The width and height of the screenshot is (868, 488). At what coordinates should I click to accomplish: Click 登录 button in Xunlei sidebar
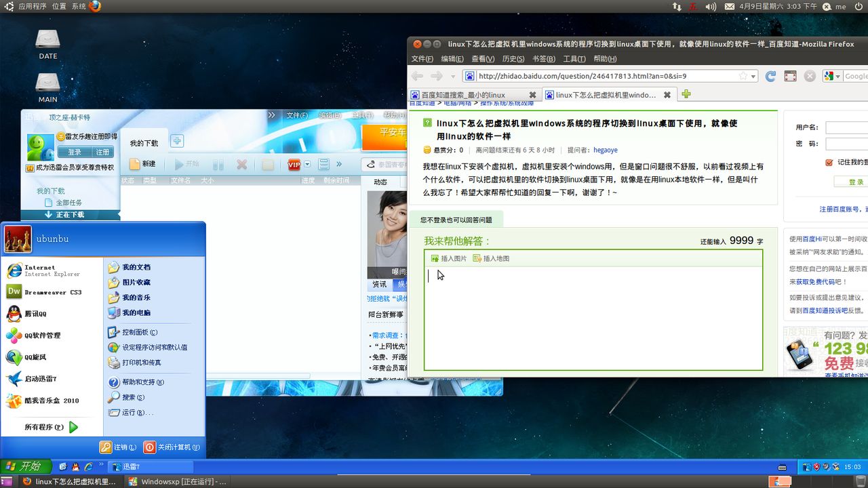tap(74, 152)
